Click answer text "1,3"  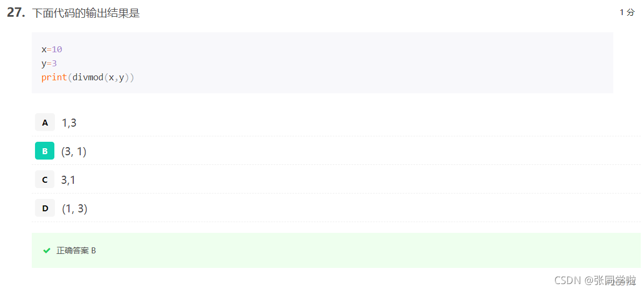tap(69, 122)
